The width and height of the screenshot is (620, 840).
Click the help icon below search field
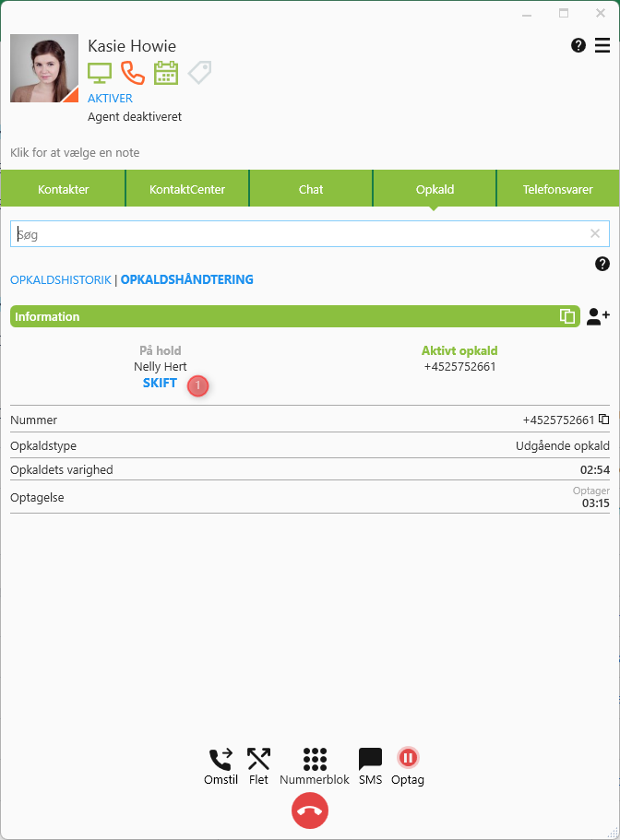click(602, 265)
